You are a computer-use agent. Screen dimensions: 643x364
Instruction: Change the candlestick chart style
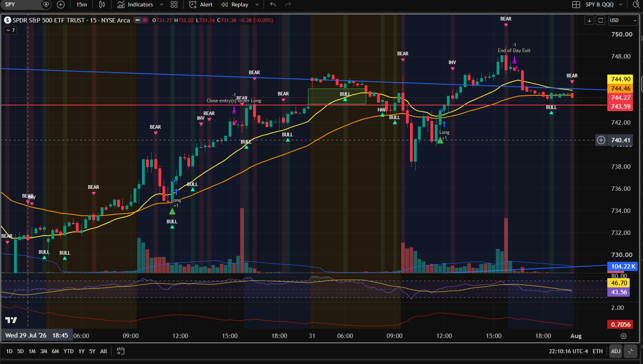(102, 4)
